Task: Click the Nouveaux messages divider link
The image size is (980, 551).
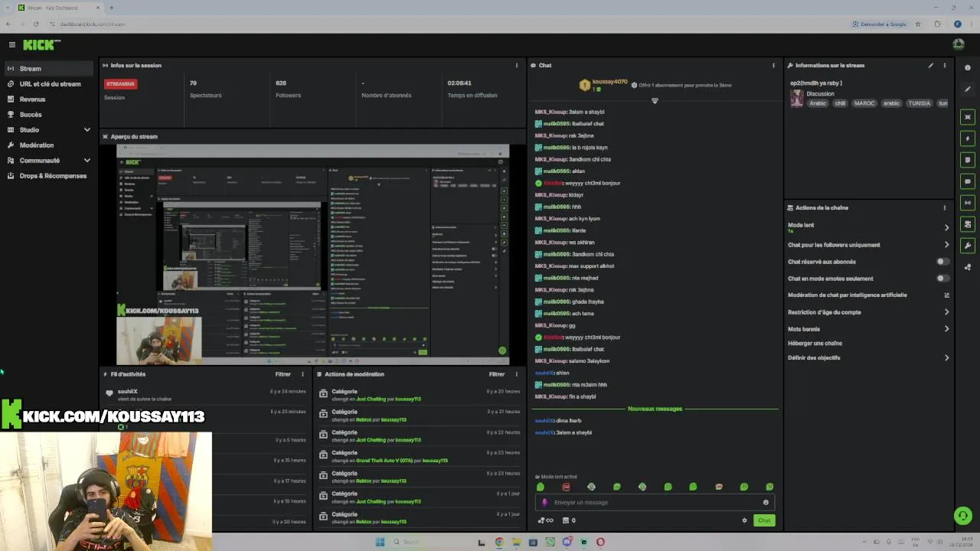Action: [655, 409]
